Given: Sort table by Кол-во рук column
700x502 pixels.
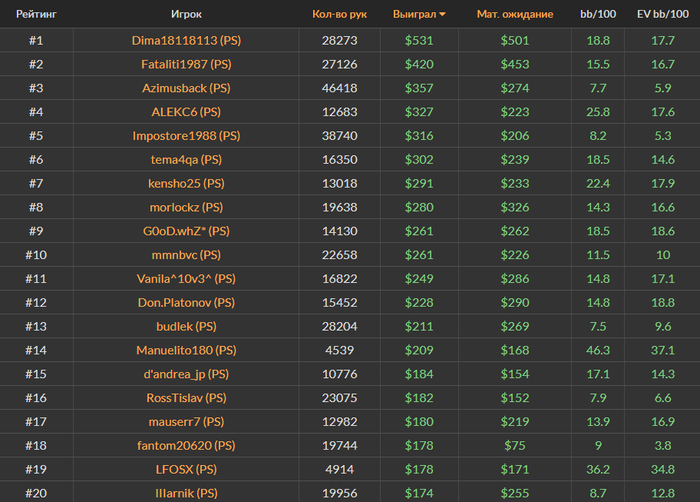Looking at the screenshot, I should 334,15.
